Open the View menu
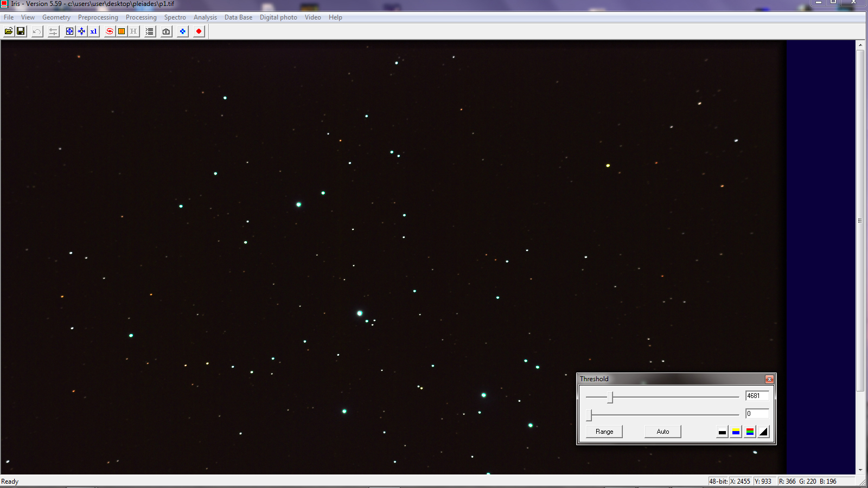The width and height of the screenshot is (868, 488). [x=28, y=17]
